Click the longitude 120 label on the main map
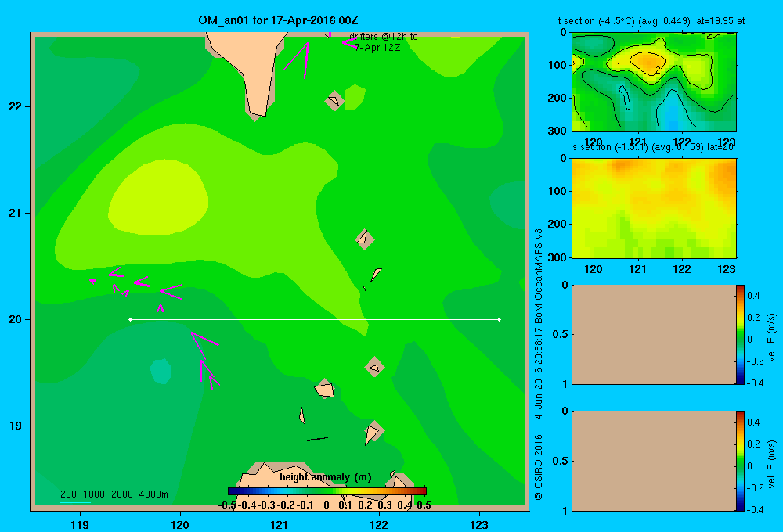 (180, 524)
